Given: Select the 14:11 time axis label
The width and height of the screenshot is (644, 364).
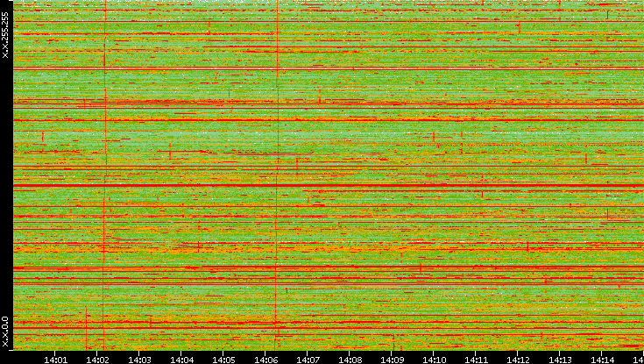Looking at the screenshot, I should coord(477,360).
